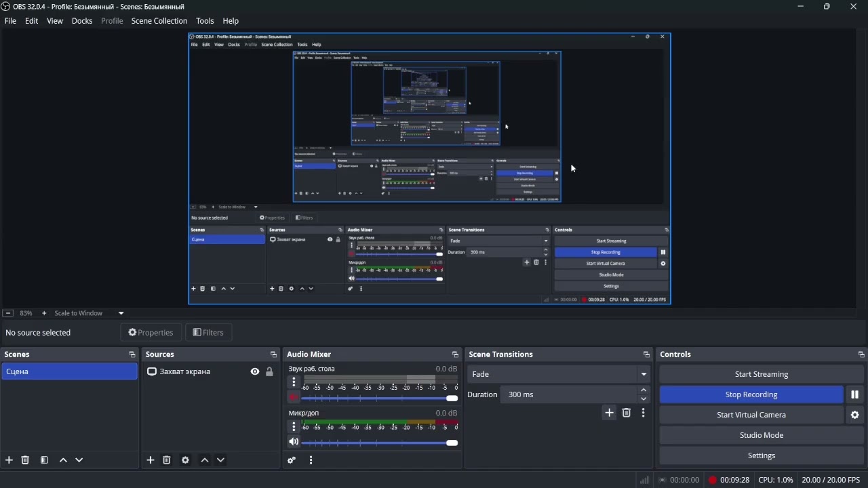Image resolution: width=868 pixels, height=488 pixels.
Task: Open the File menu
Action: (x=10, y=21)
